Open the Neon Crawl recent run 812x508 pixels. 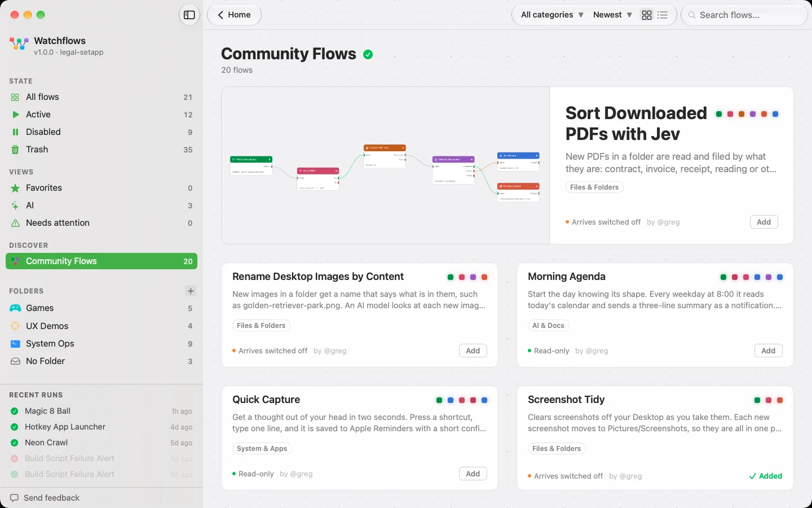click(101, 443)
